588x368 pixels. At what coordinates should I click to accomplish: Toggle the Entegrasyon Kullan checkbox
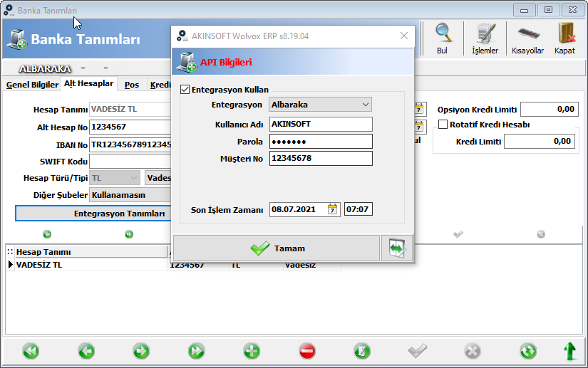185,90
